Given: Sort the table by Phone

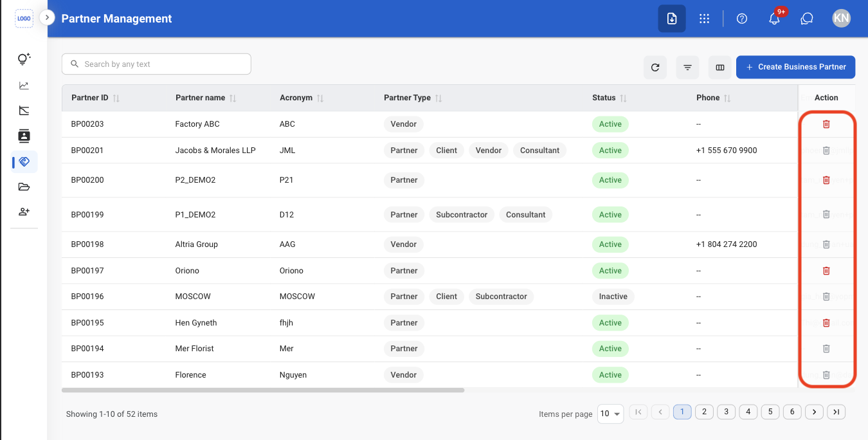Looking at the screenshot, I should pyautogui.click(x=727, y=98).
